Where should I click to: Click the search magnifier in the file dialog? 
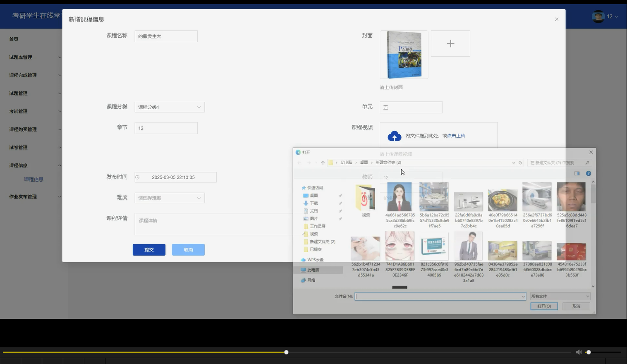[587, 163]
